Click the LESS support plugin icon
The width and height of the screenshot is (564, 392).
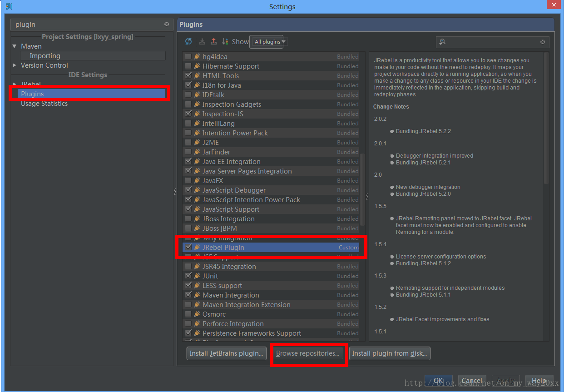click(x=197, y=286)
